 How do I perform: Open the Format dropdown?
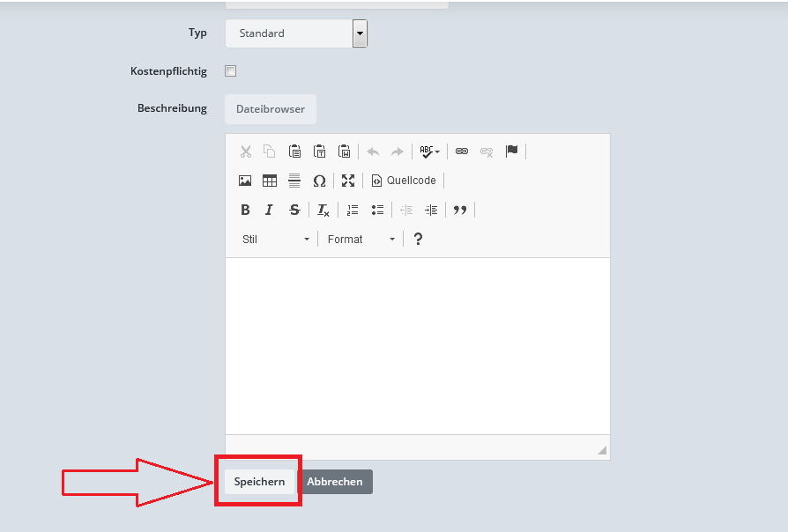(x=361, y=239)
